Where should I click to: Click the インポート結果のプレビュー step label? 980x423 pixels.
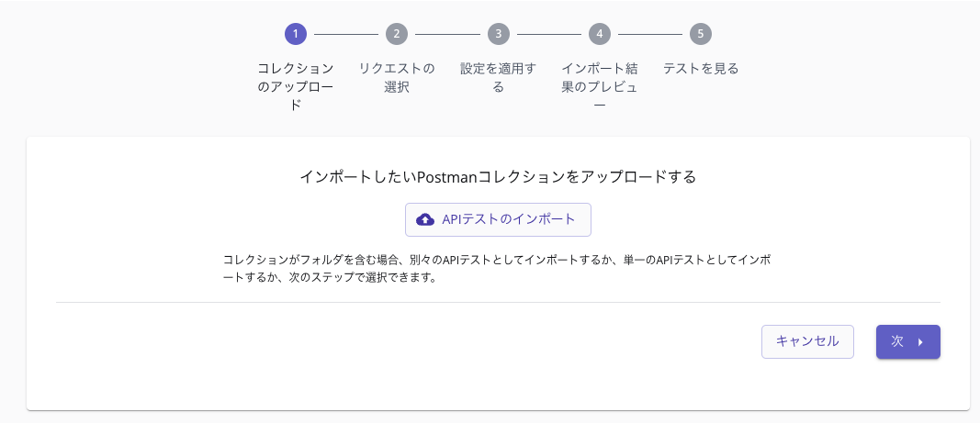tap(600, 87)
